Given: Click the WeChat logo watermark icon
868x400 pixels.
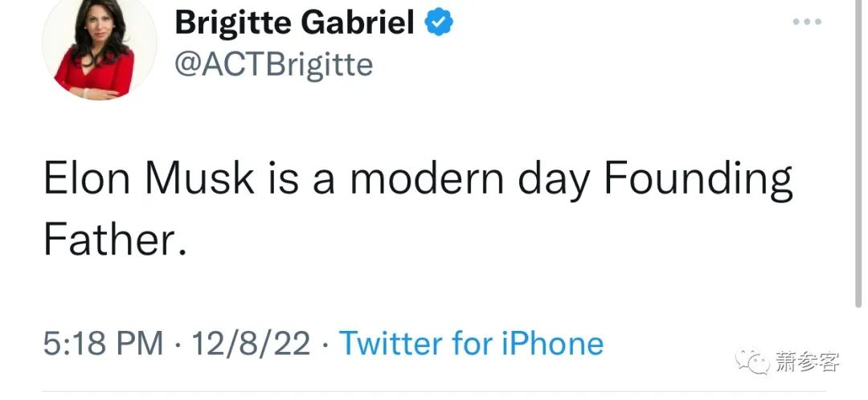Looking at the screenshot, I should click(x=755, y=361).
